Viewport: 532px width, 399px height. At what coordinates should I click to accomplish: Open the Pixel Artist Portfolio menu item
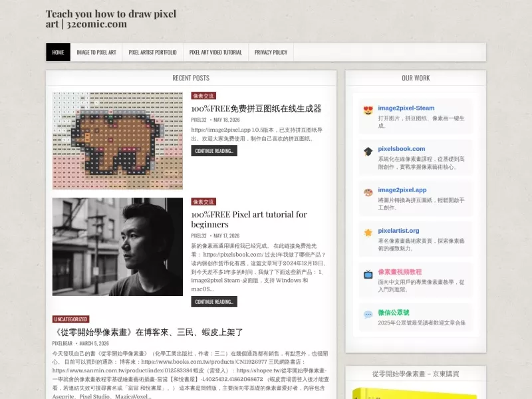(x=153, y=53)
